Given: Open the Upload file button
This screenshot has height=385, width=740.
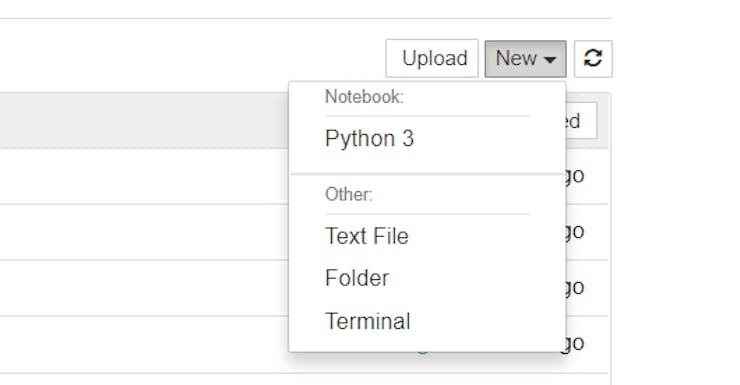Looking at the screenshot, I should (432, 59).
